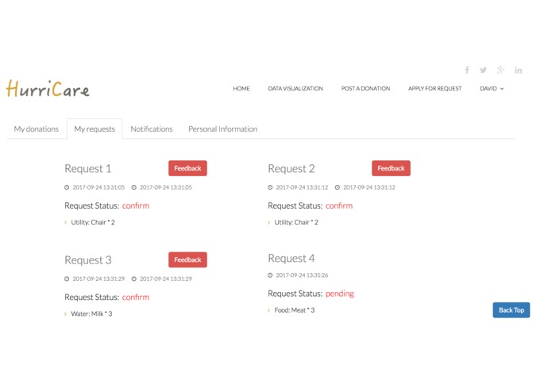Open the Google Plus social icon
Viewport: 552px width, 392px height.
tap(500, 70)
